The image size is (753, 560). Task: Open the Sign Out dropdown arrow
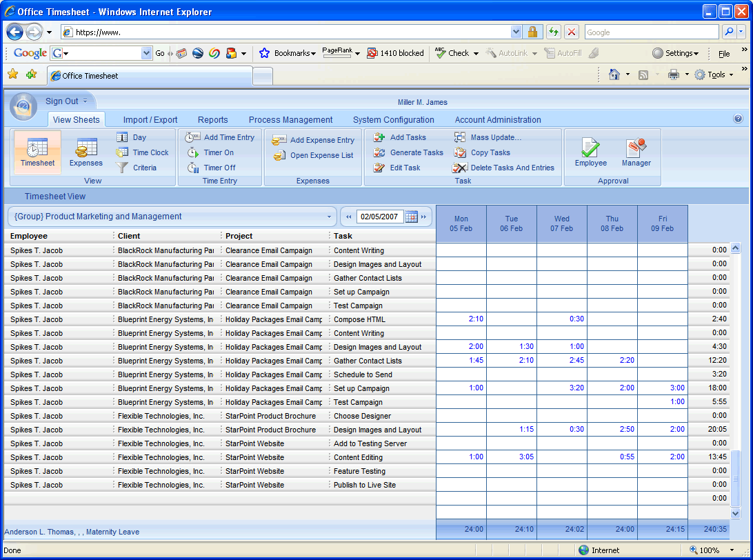pyautogui.click(x=85, y=101)
